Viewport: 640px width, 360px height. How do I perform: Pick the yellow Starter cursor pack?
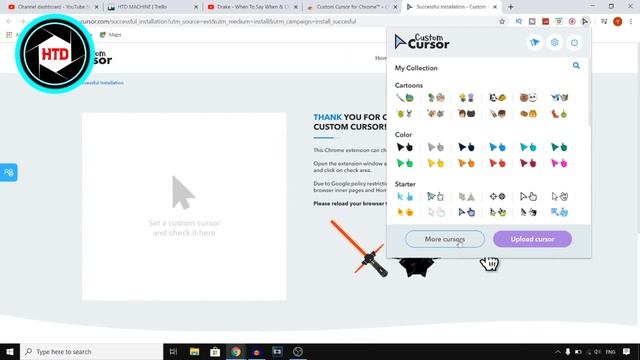(404, 212)
